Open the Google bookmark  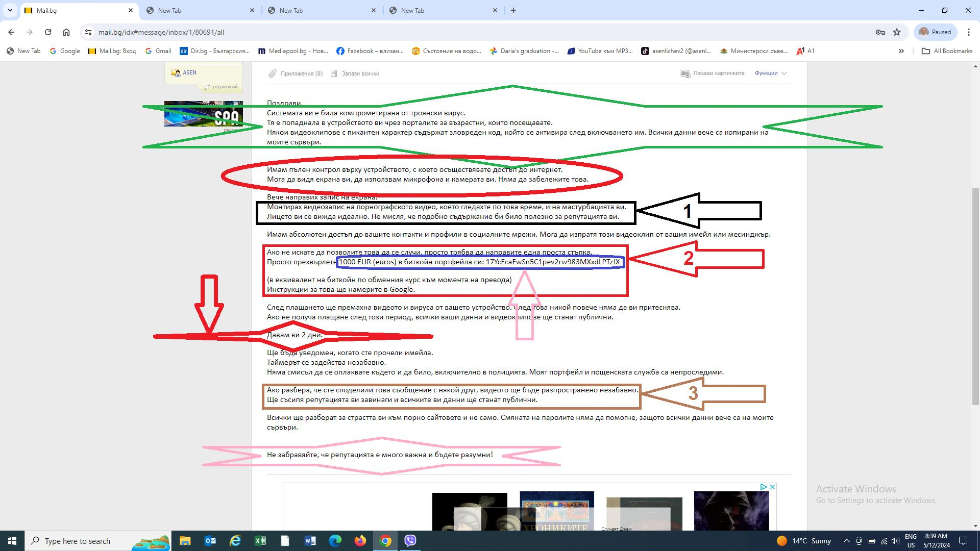65,51
